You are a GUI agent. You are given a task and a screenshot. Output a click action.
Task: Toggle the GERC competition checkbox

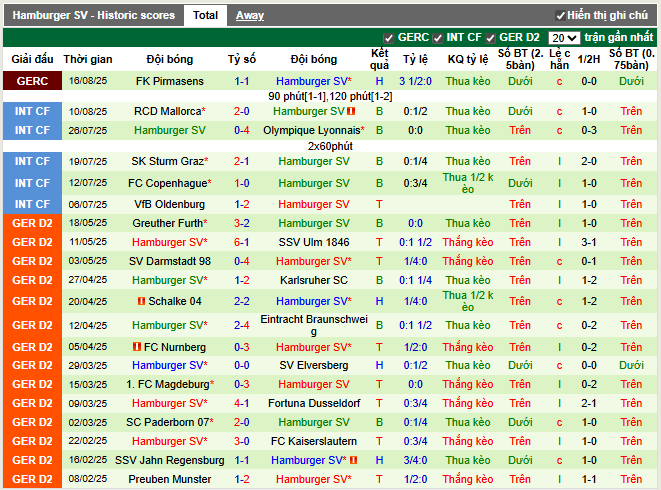(x=389, y=38)
